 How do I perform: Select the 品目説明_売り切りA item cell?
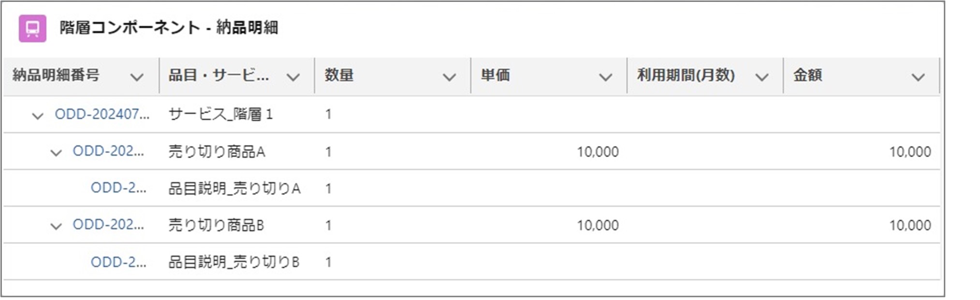pos(234,188)
